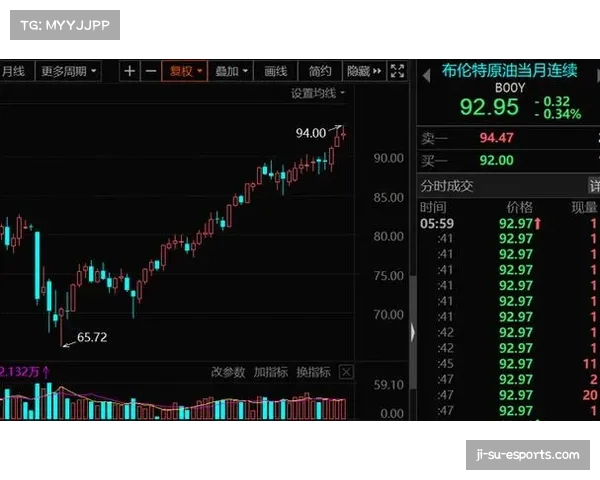Click the 改参数 edit parameters link

[x=227, y=372]
